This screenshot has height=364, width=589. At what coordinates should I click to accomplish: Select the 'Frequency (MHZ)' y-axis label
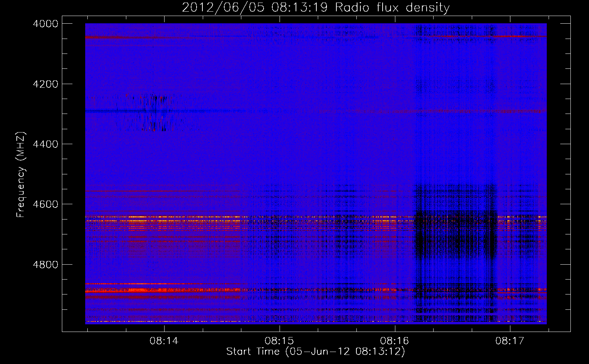point(21,175)
